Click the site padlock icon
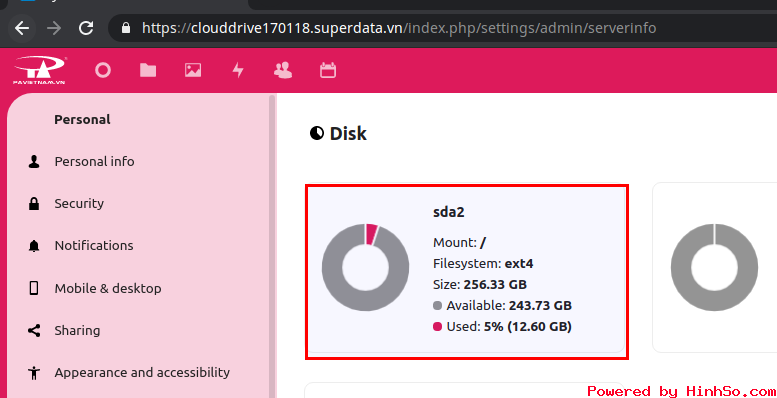The height and width of the screenshot is (398, 777). (126, 28)
